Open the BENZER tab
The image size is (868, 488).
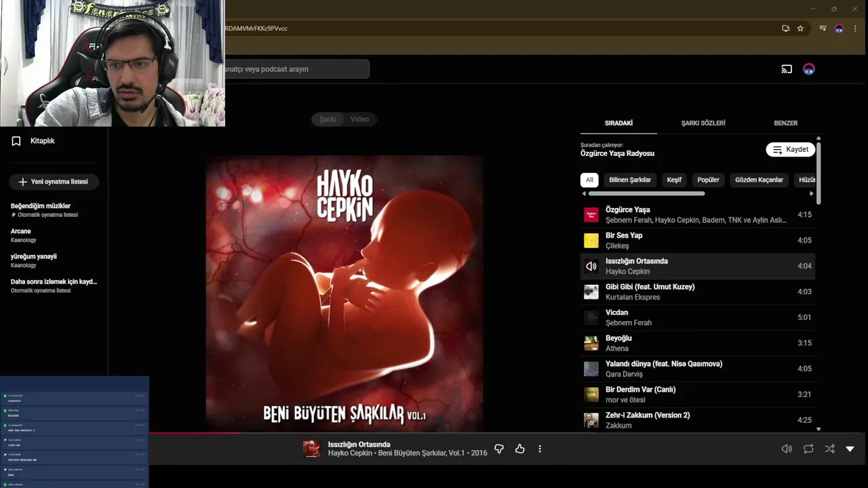pos(785,123)
